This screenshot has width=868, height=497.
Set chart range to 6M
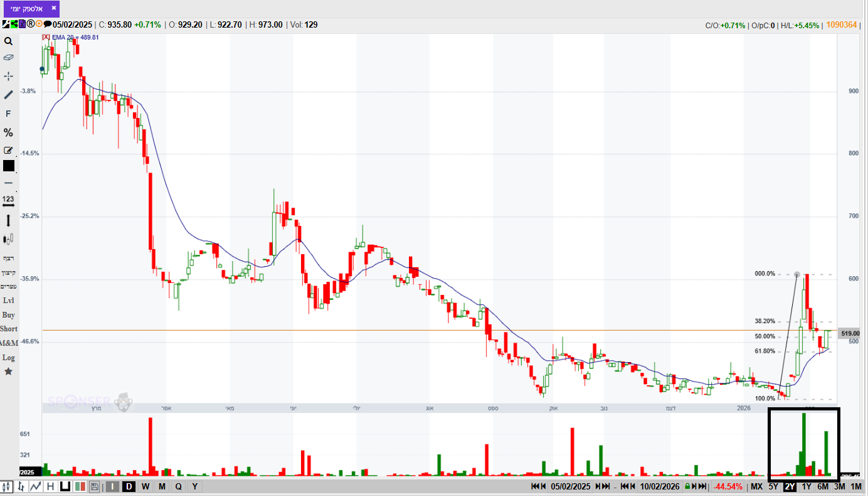tap(823, 486)
